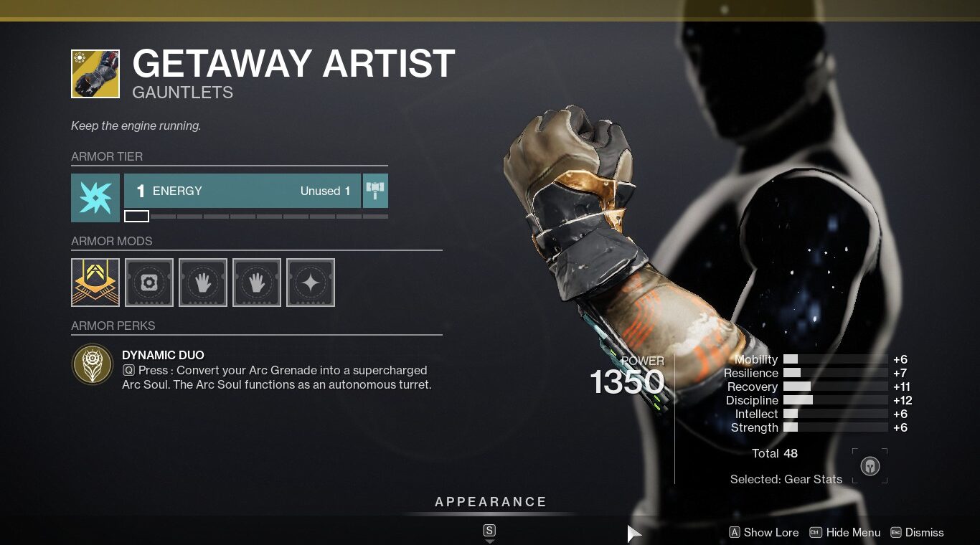Toggle the Gear Stats helmet icon
Viewport: 980px width, 545px height.
(x=870, y=466)
